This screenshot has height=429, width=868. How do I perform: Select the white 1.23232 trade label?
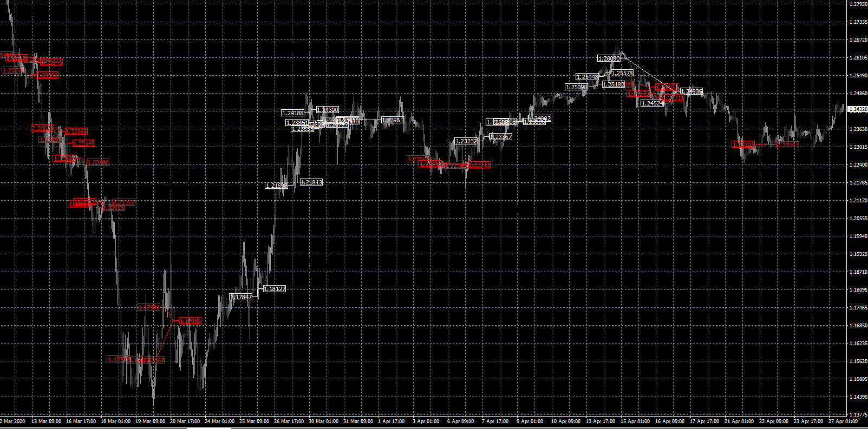(x=466, y=141)
